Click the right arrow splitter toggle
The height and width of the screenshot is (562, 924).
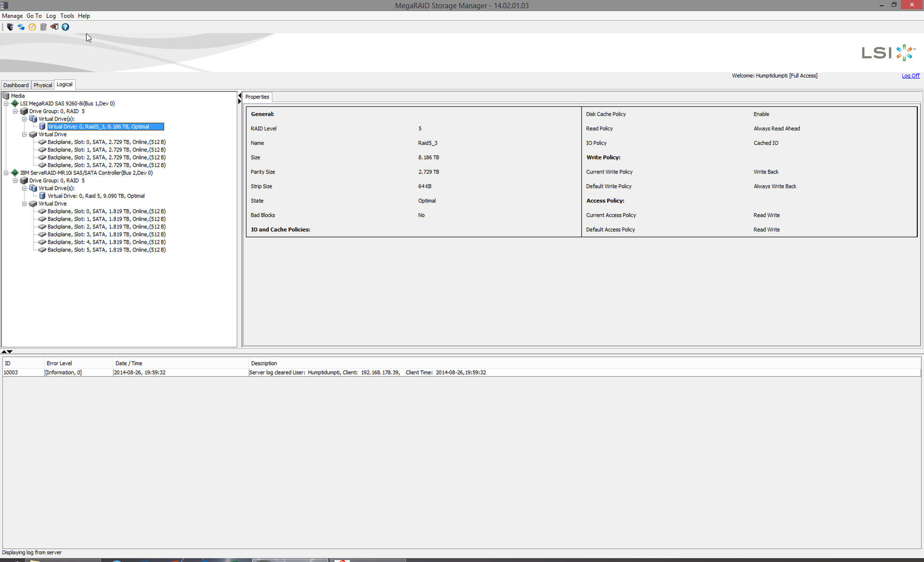[240, 102]
